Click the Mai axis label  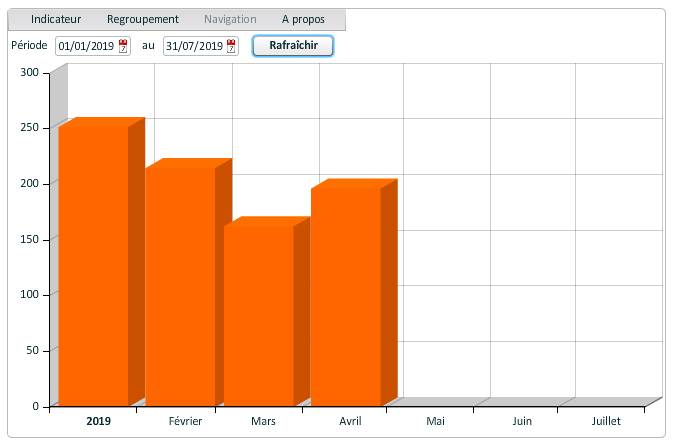click(435, 421)
